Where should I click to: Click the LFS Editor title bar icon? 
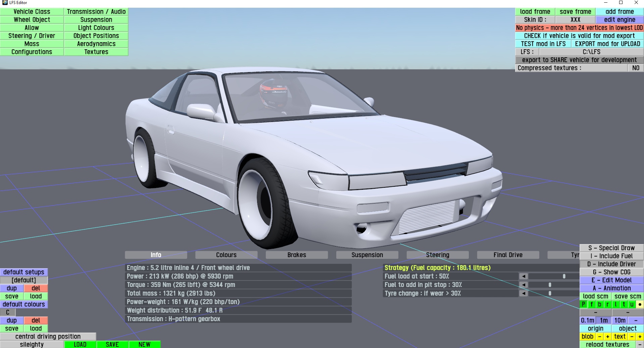[5, 3]
